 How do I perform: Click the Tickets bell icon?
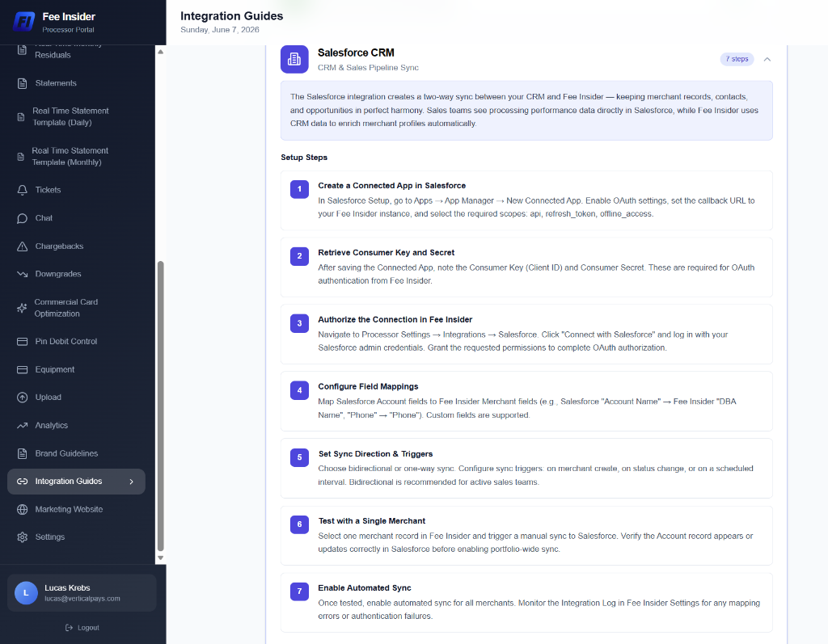tap(22, 190)
